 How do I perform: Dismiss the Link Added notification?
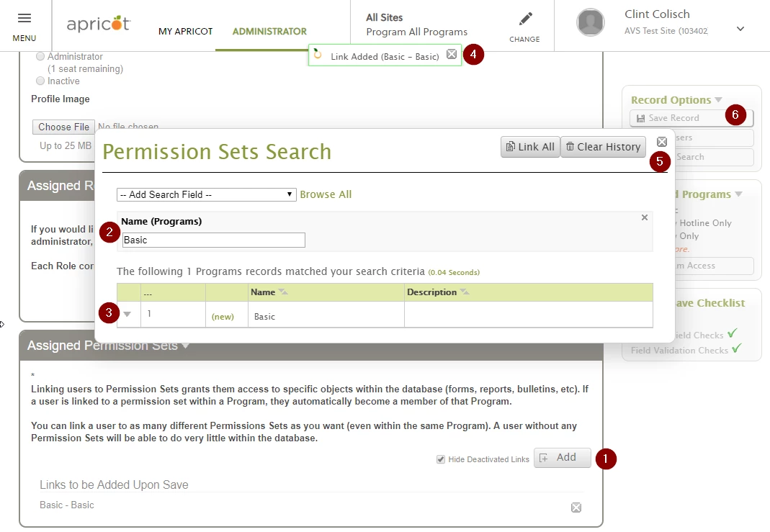pos(452,54)
